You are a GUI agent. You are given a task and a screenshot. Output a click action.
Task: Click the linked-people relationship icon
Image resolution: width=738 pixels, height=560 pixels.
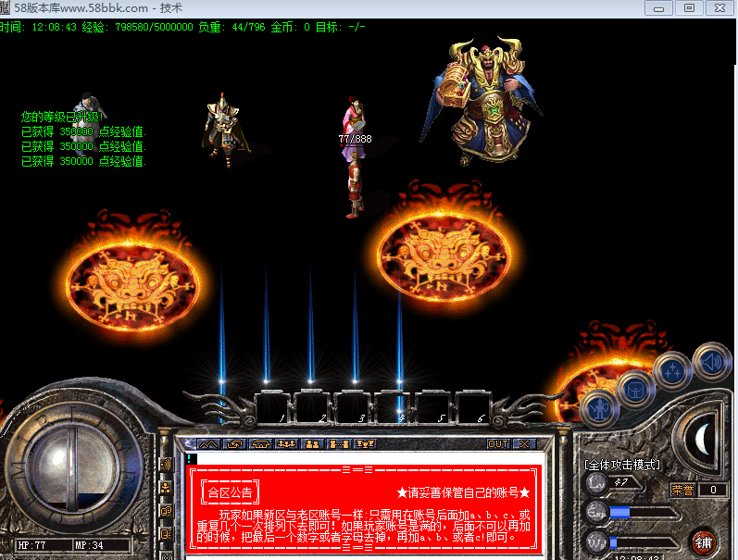click(x=339, y=443)
